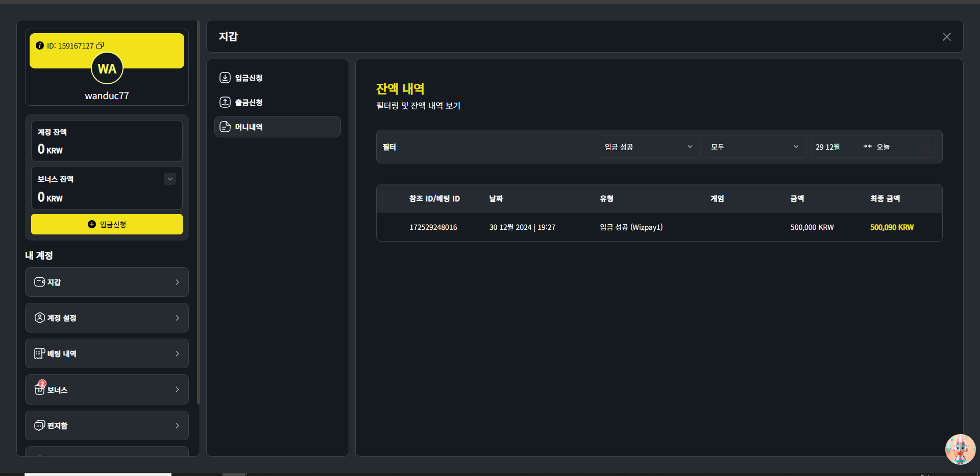Click the wallet icon in account list
This screenshot has height=476, width=980.
[x=39, y=282]
